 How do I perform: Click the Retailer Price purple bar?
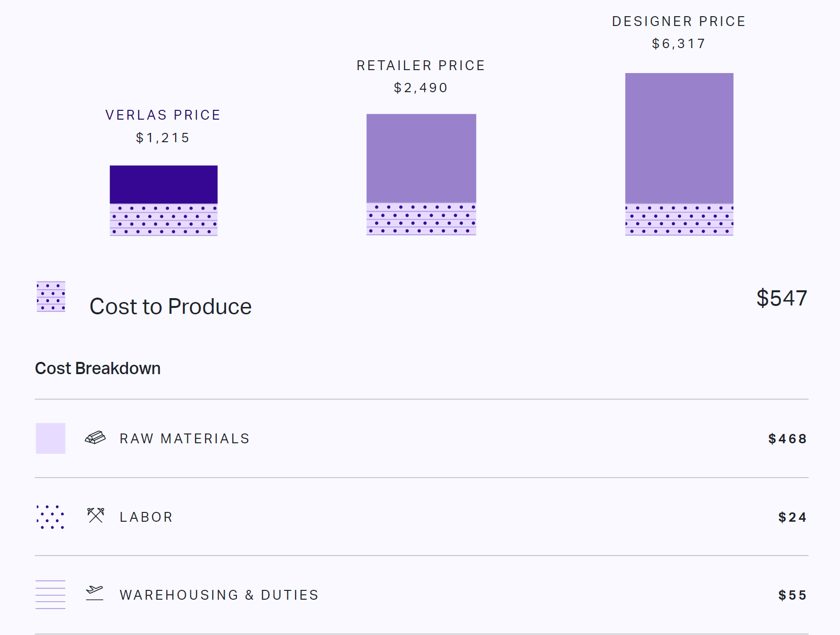421,158
